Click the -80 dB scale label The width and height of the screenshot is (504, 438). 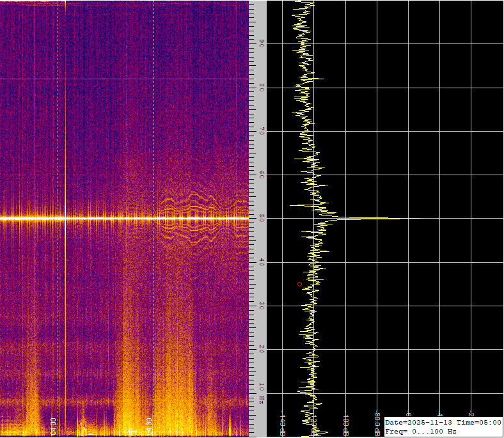[x=377, y=424]
